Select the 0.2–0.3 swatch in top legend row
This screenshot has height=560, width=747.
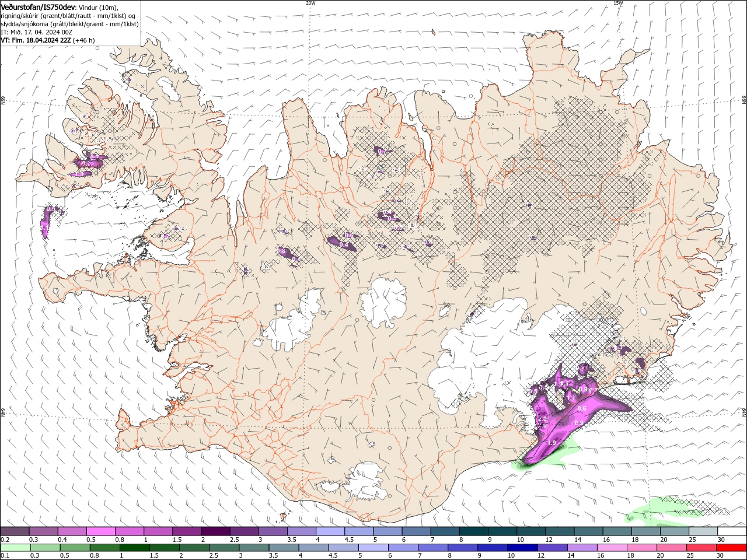[15, 531]
